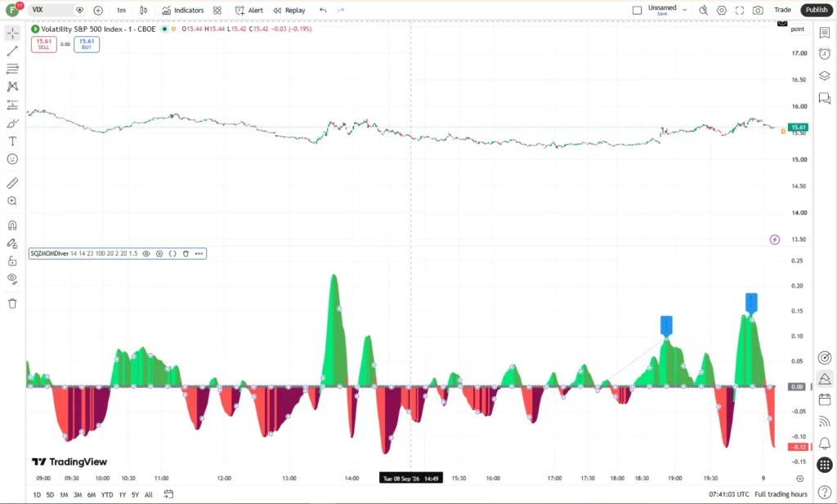Viewport: 837px width, 504px height.
Task: Open the alerts alarm clock panel
Action: pyautogui.click(x=825, y=53)
